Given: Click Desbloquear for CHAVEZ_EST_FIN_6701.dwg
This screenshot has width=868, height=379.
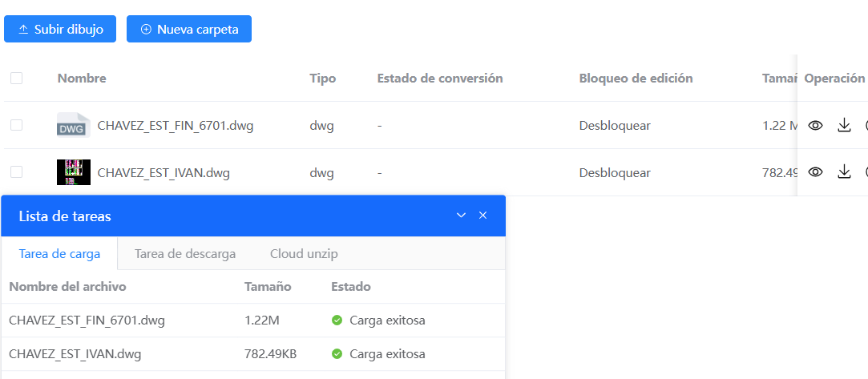Looking at the screenshot, I should (x=615, y=126).
